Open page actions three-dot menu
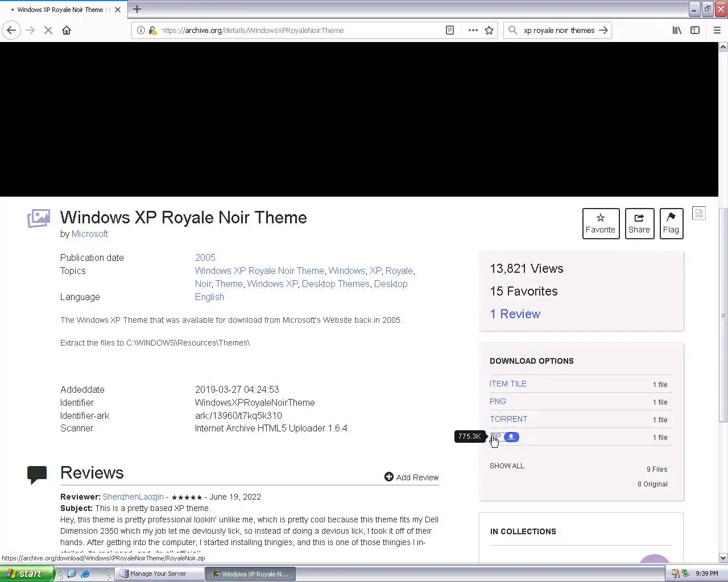Viewport: 728px width, 582px height. [473, 30]
